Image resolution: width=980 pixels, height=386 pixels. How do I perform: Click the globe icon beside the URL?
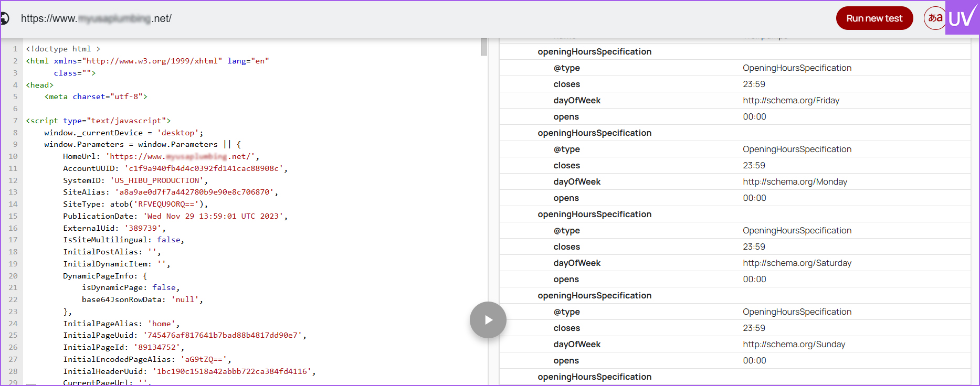(4, 19)
